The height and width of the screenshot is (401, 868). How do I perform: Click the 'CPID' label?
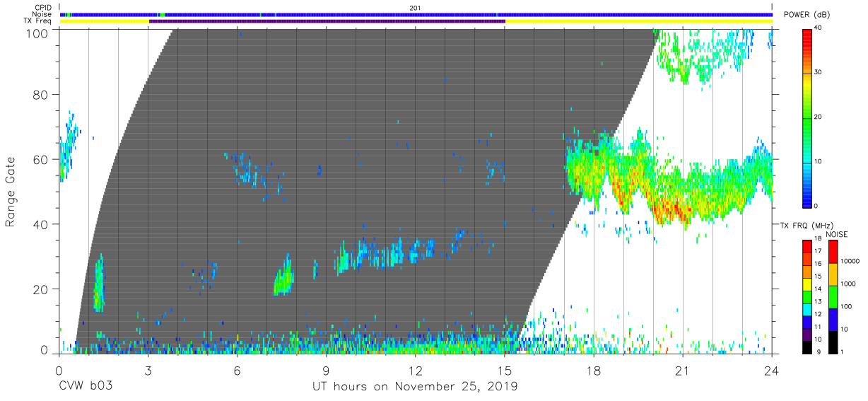click(x=45, y=8)
